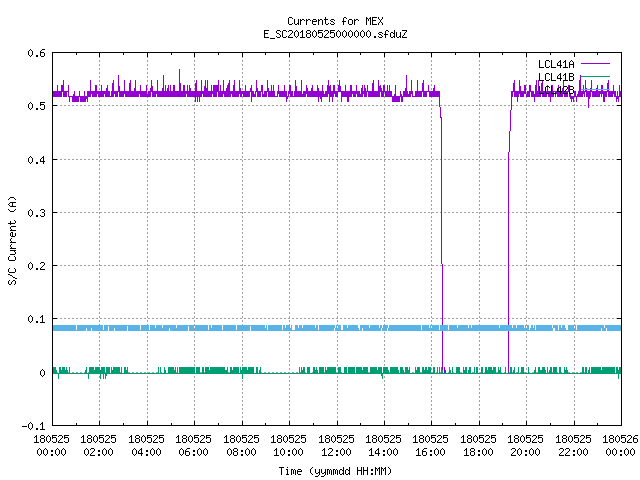Click the 0.5 y-axis tick value
The image size is (640, 480).
[x=36, y=106]
